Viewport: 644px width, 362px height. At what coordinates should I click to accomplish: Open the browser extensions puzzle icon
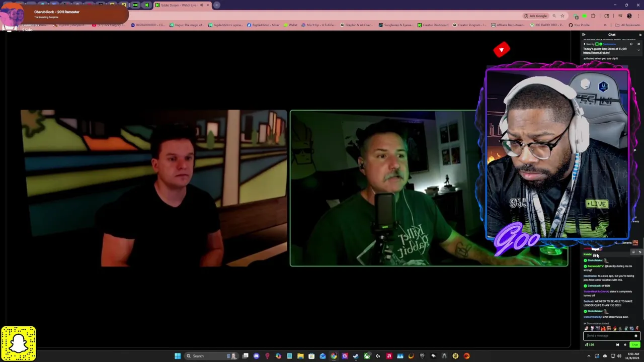tap(593, 16)
